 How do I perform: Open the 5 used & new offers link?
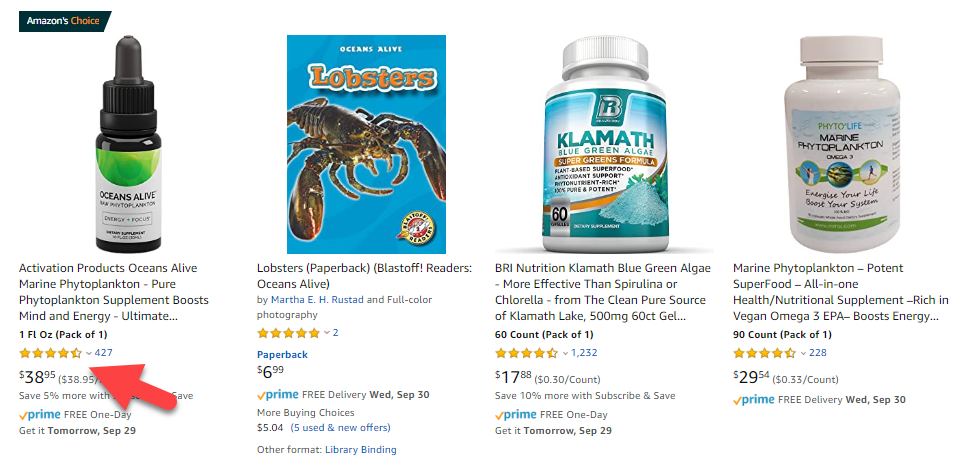(341, 427)
